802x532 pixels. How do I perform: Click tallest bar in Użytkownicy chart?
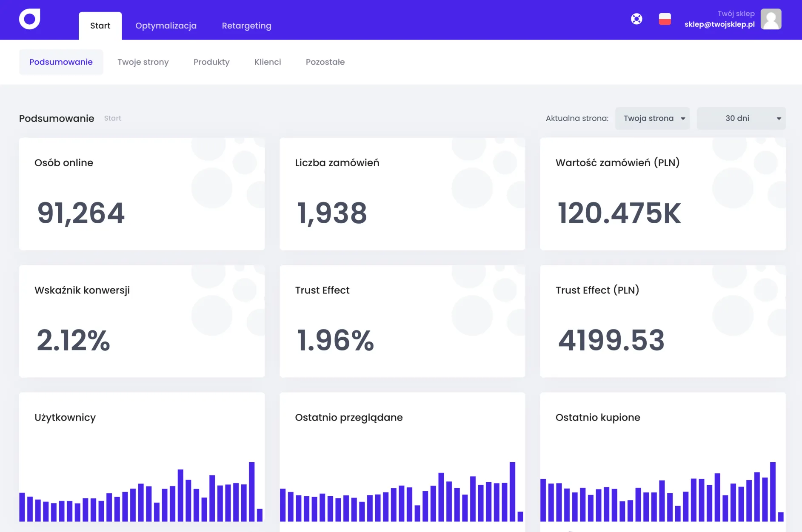[x=252, y=492]
